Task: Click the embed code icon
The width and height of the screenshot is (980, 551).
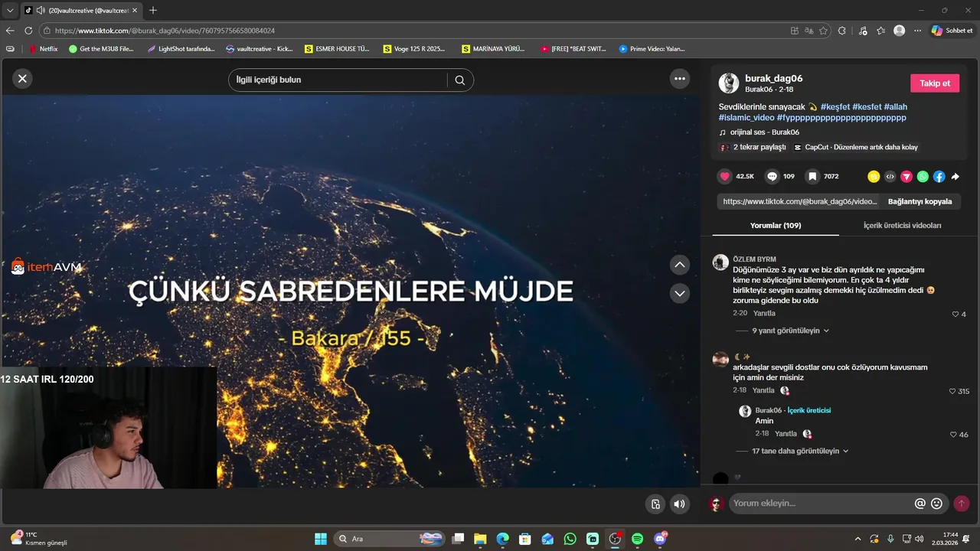Action: click(x=890, y=177)
